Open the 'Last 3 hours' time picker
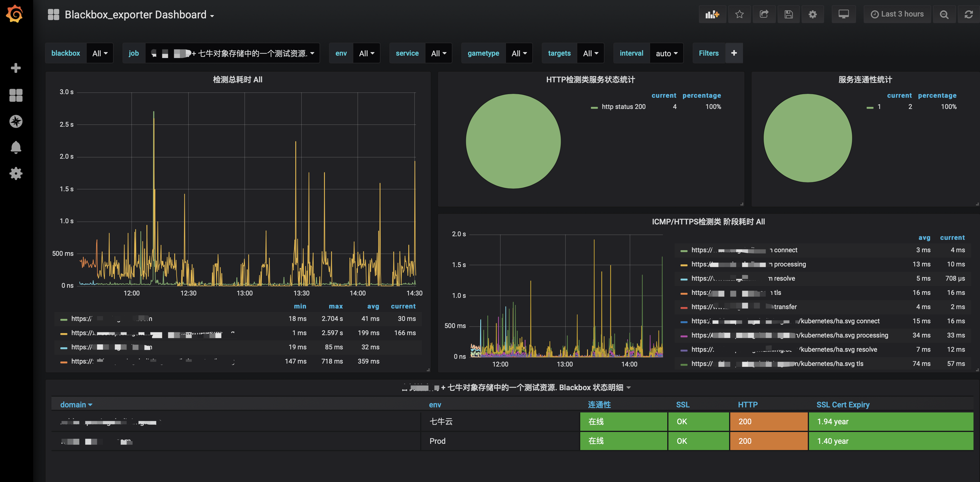980x482 pixels. [x=897, y=14]
